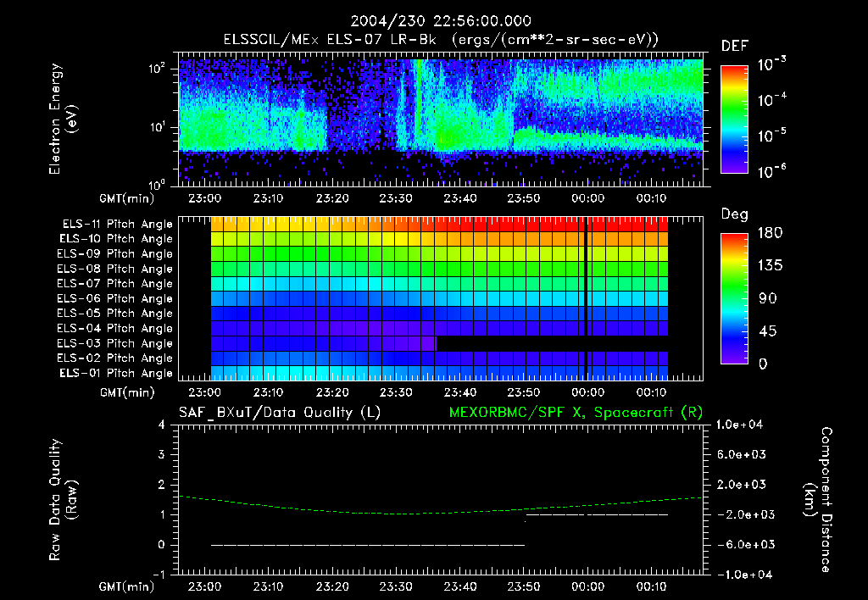Click the 10^2 energy axis tick label

(x=157, y=69)
